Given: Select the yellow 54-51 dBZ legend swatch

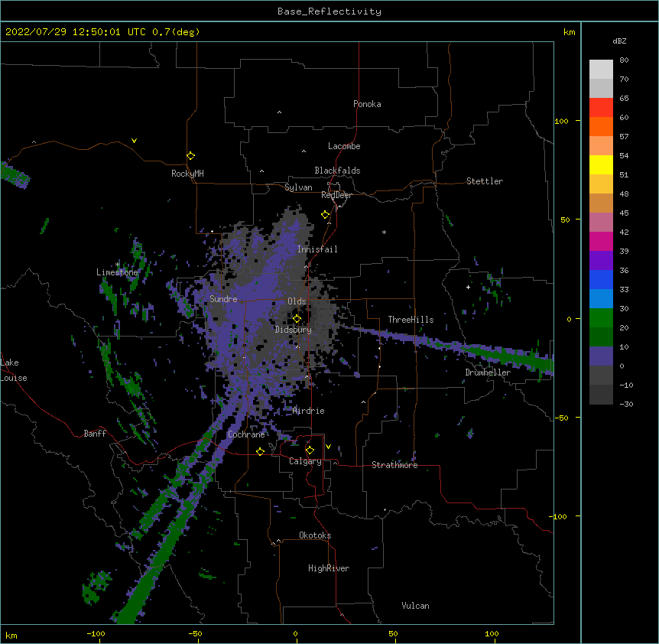Looking at the screenshot, I should 601,164.
